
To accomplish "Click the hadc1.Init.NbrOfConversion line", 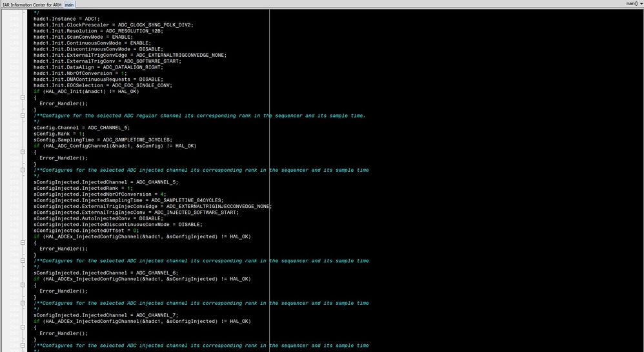I will (80, 73).
